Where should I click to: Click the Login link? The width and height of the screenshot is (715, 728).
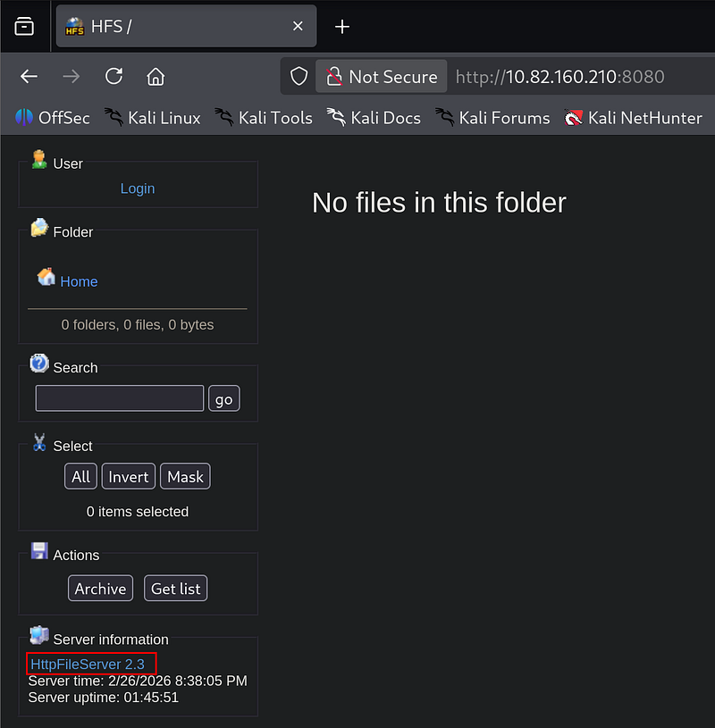138,188
